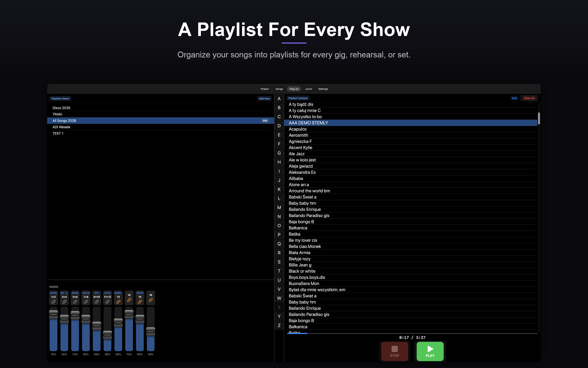Click Edit on All Songs 2026 row
The width and height of the screenshot is (588, 368).
tap(265, 120)
